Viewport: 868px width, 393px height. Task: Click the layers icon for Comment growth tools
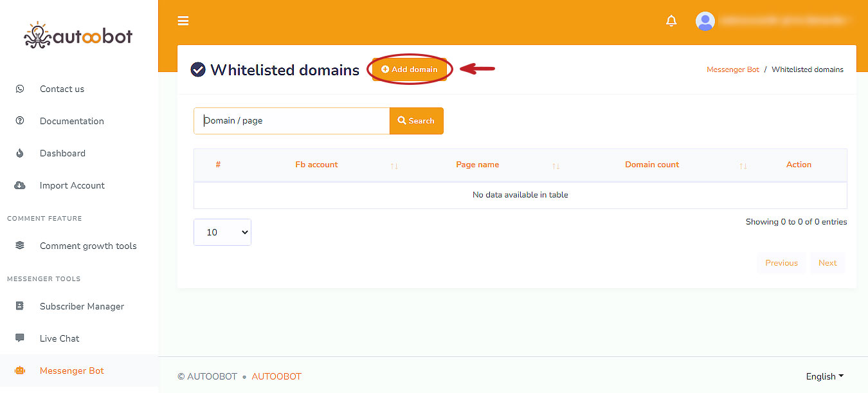tap(20, 246)
